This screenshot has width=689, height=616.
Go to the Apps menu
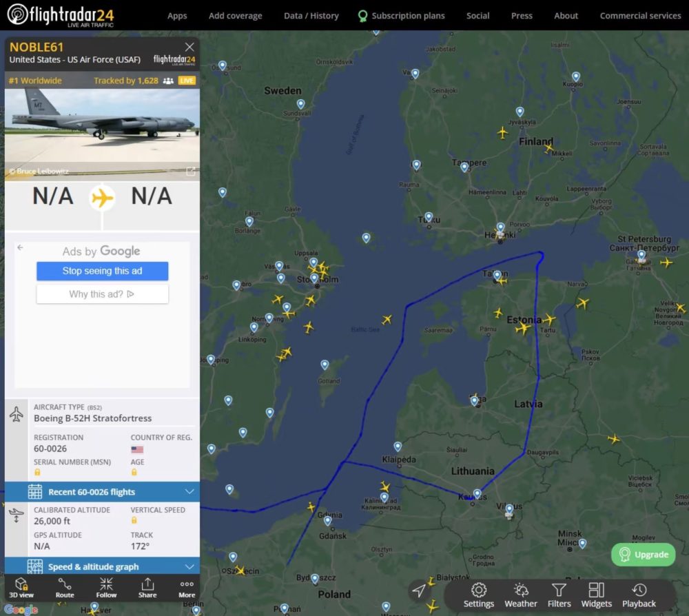point(177,16)
